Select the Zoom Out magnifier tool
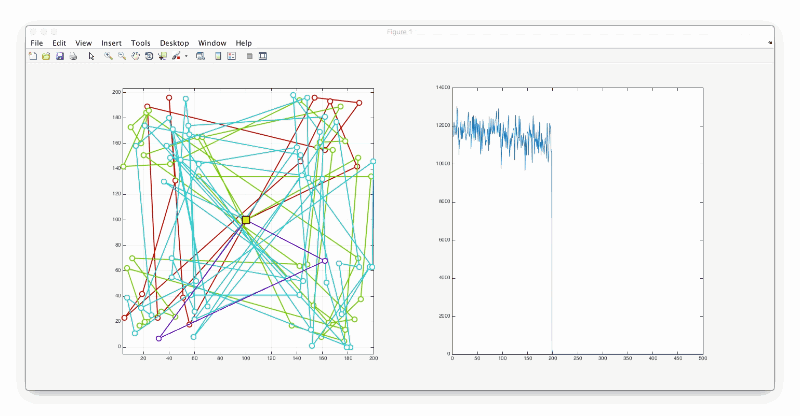The height and width of the screenshot is (416, 800). click(122, 56)
